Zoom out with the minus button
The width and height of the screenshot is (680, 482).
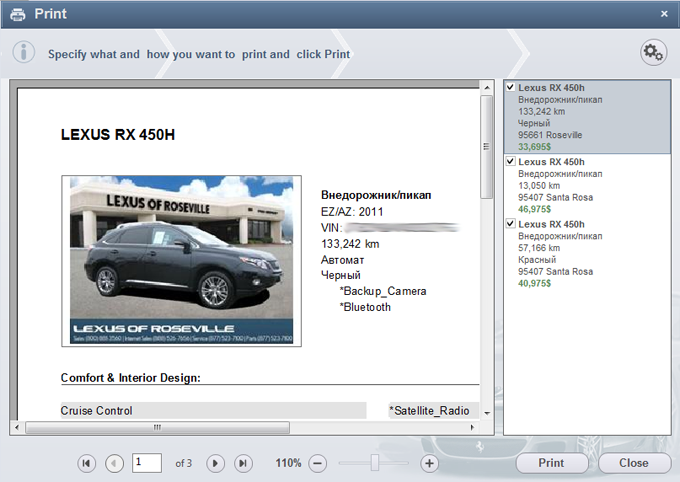coord(317,463)
